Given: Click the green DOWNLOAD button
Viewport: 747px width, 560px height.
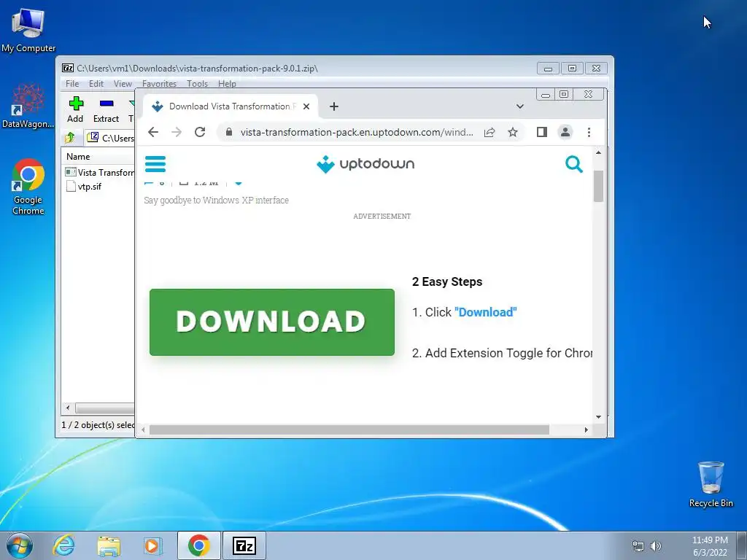Looking at the screenshot, I should pos(272,322).
